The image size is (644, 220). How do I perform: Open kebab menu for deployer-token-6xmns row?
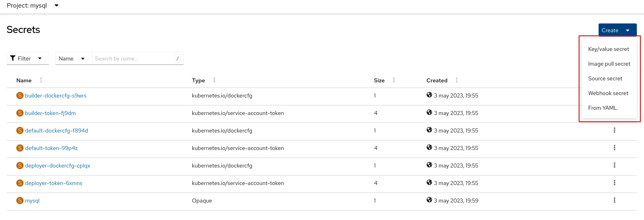[614, 183]
